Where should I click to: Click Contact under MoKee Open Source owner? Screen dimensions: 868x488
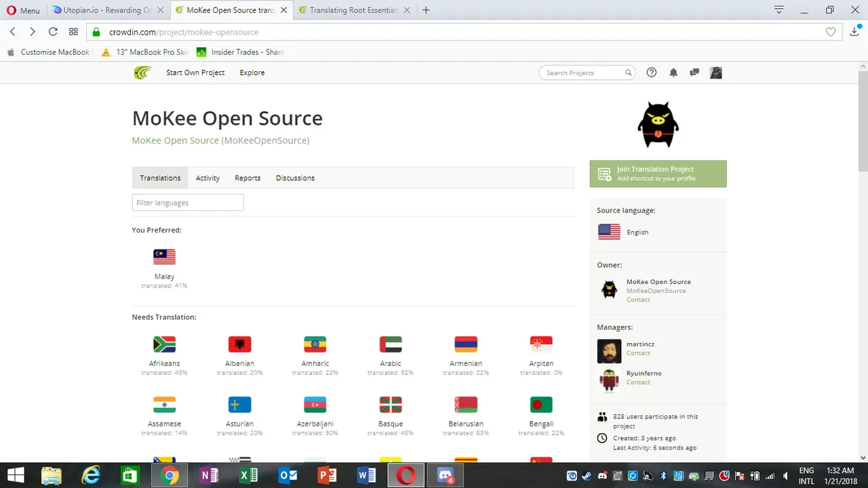(638, 300)
